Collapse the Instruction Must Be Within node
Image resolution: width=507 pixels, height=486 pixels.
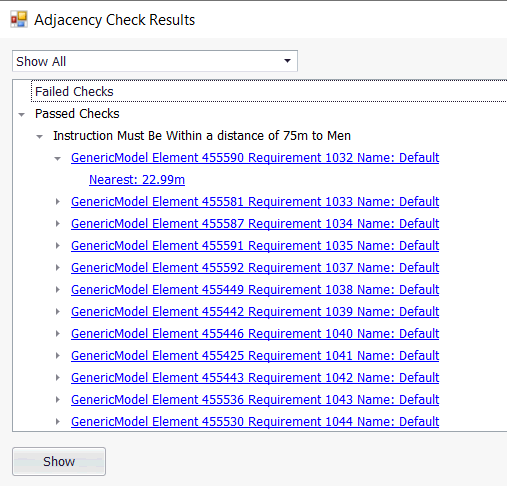pos(40,137)
